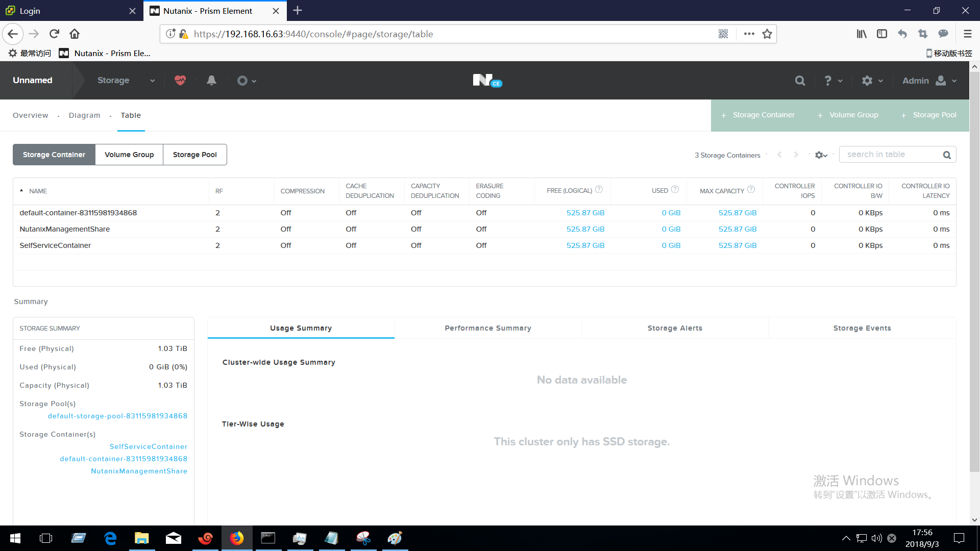The width and height of the screenshot is (980, 551).
Task: Open the settings gear menu
Action: tap(872, 81)
